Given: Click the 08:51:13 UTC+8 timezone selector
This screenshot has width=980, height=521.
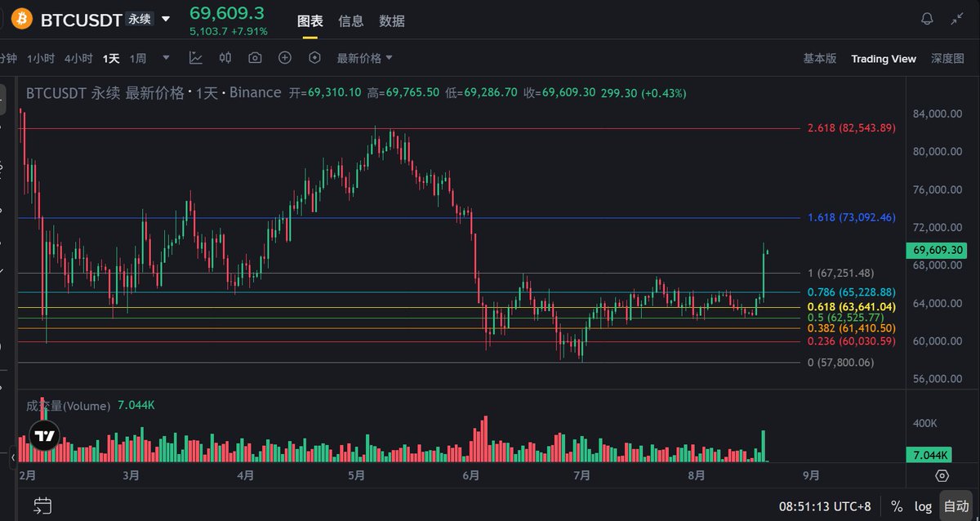Looking at the screenshot, I should (824, 506).
